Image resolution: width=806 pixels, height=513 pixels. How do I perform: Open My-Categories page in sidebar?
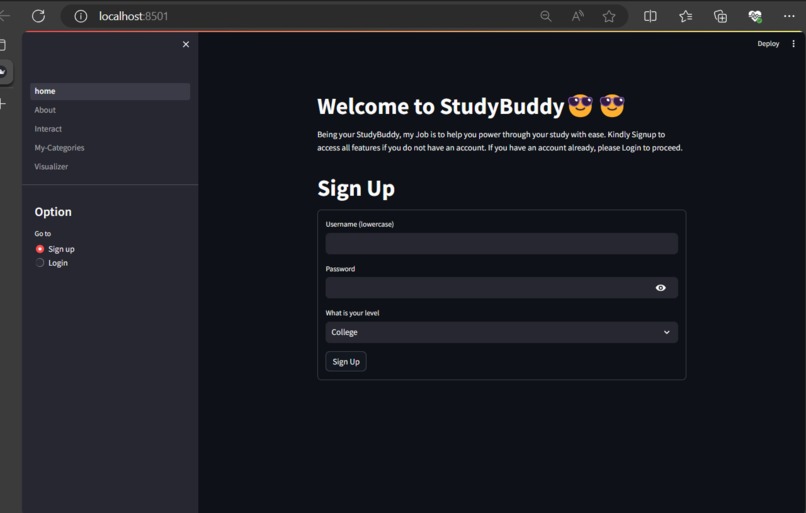110,148
